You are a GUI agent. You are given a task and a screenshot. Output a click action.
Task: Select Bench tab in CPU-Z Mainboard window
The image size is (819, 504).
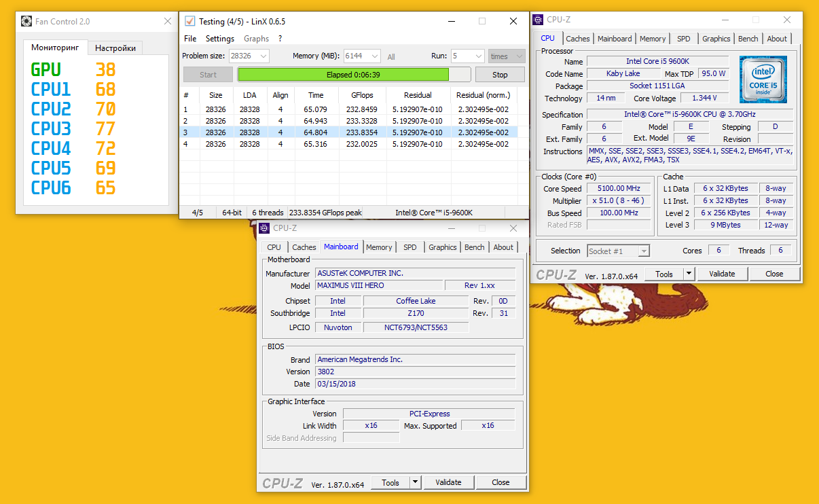point(475,247)
